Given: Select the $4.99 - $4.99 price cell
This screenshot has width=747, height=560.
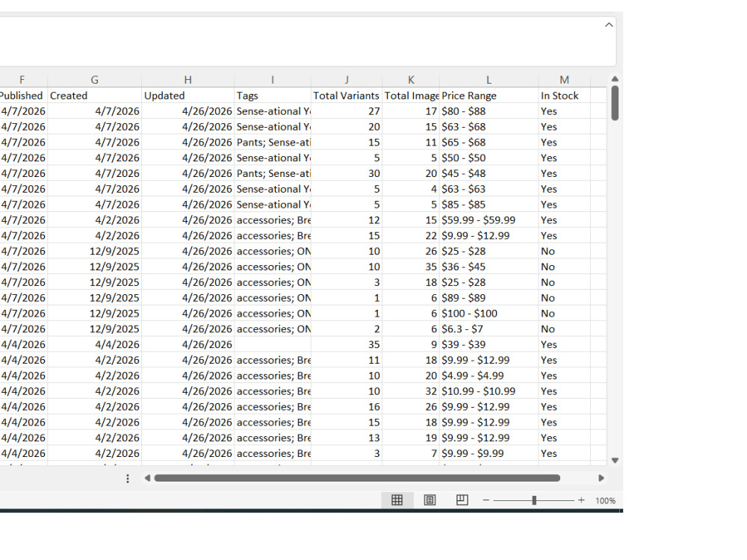Looking at the screenshot, I should tap(489, 376).
